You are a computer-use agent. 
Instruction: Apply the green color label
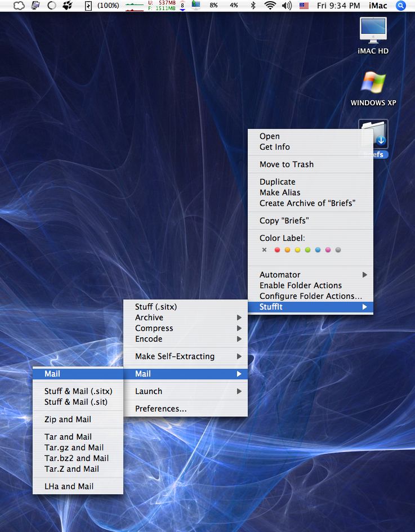coord(308,250)
